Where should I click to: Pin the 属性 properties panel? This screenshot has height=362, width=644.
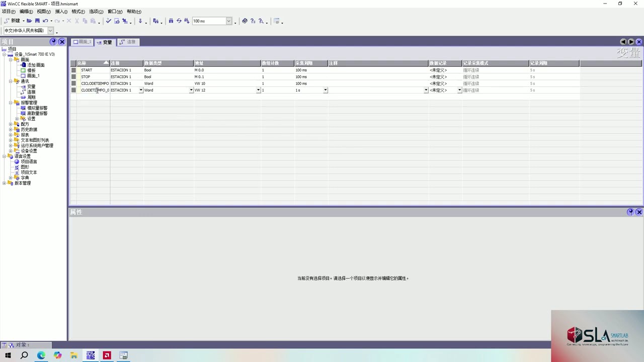[x=630, y=212]
